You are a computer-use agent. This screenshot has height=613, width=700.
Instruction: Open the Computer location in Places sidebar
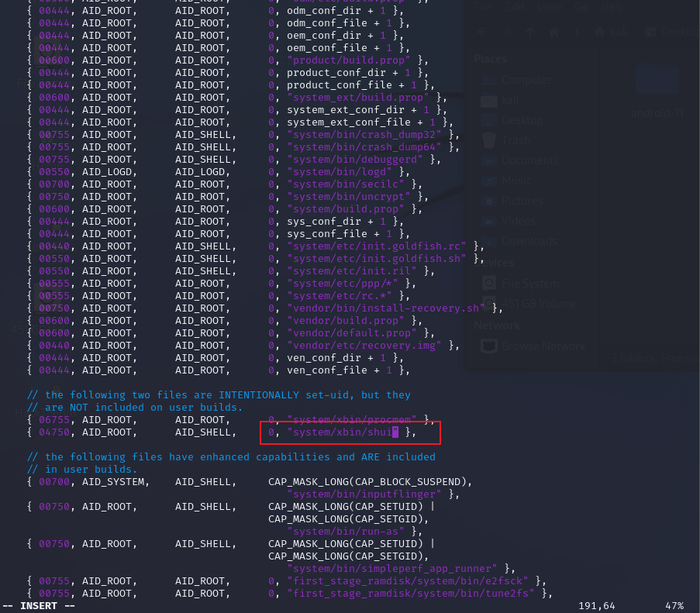pyautogui.click(x=526, y=80)
